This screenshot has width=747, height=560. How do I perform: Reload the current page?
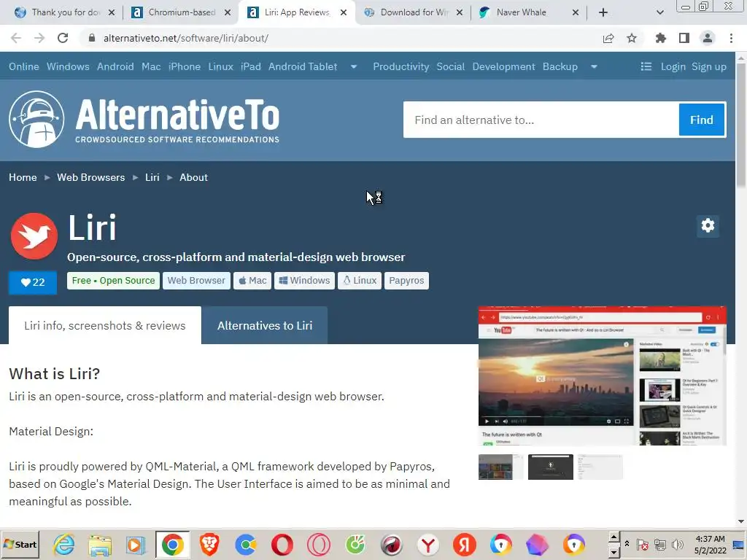63,38
